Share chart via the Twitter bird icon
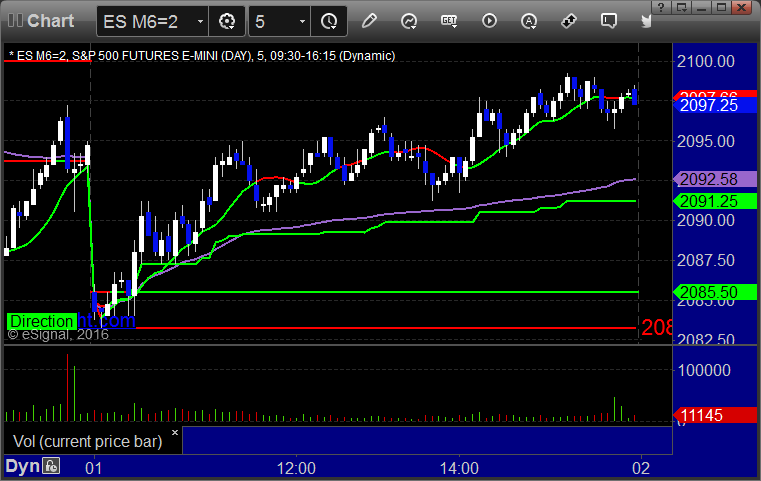This screenshot has width=761, height=481. [x=646, y=21]
